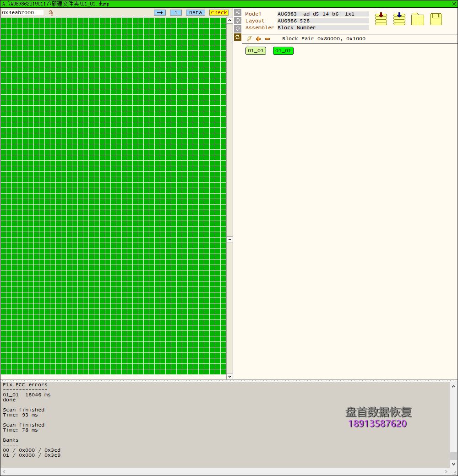The image size is (458, 476).
Task: Click the right arrow of horizontal scrollbar
Action: tap(446, 471)
